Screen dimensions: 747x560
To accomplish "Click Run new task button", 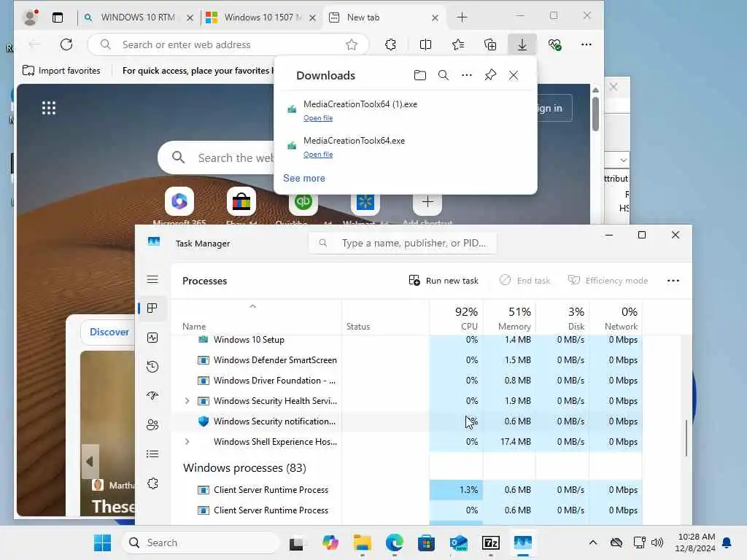I will [x=444, y=281].
